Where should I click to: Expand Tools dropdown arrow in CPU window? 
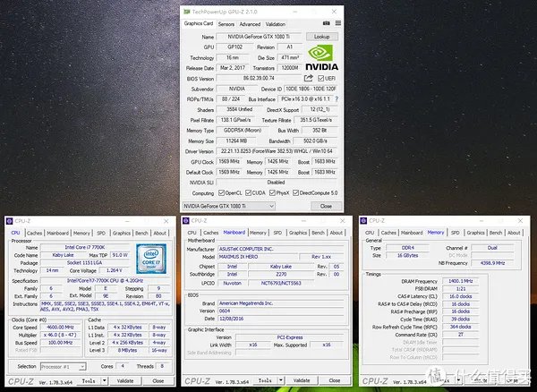pyautogui.click(x=105, y=380)
